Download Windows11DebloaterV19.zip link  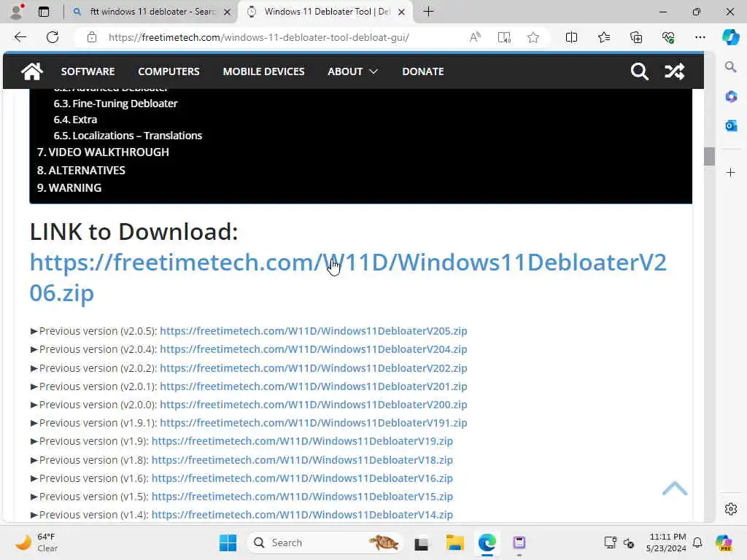pos(302,441)
